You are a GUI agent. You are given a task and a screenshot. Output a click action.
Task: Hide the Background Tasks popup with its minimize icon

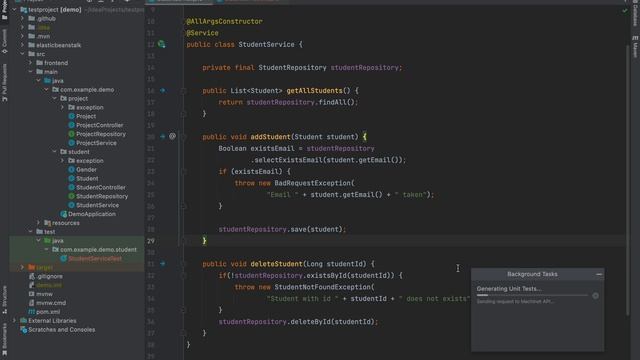click(x=599, y=274)
